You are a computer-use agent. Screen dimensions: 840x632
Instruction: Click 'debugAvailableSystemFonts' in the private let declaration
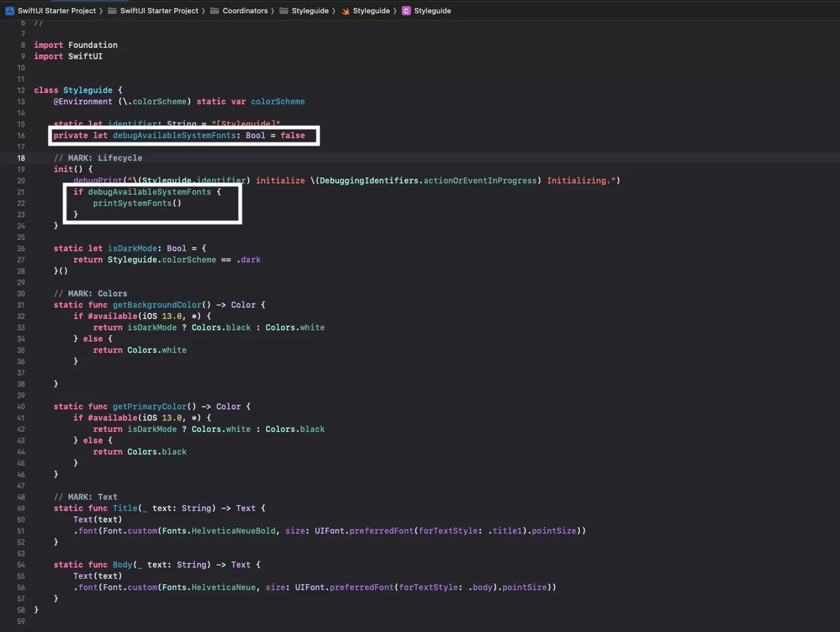(x=174, y=136)
